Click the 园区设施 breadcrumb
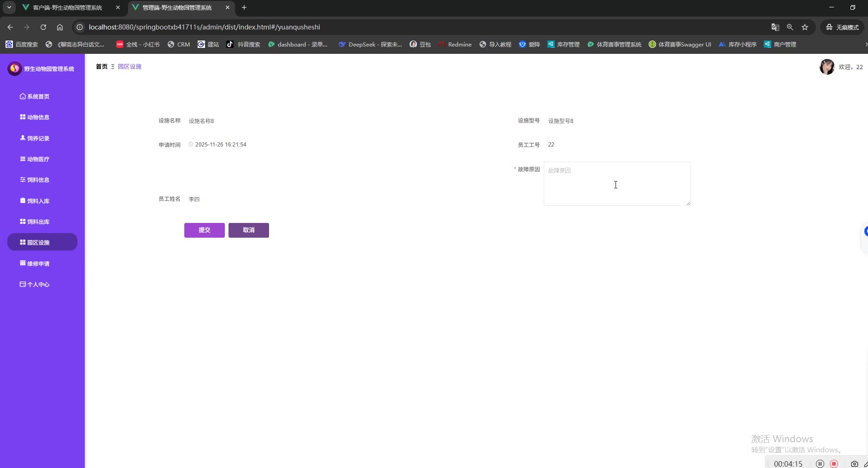868x468 pixels. point(129,67)
